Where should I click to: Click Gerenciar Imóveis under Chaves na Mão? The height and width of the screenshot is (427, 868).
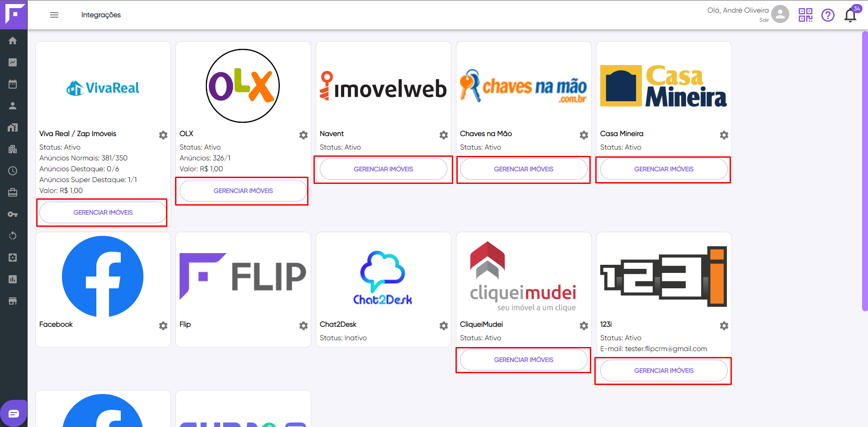tap(524, 169)
